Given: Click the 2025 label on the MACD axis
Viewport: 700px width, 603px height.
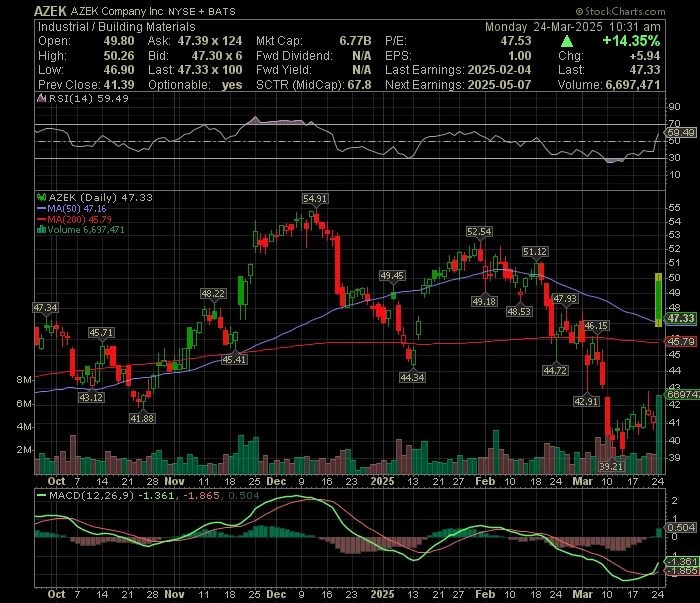Looking at the screenshot, I should tap(382, 594).
